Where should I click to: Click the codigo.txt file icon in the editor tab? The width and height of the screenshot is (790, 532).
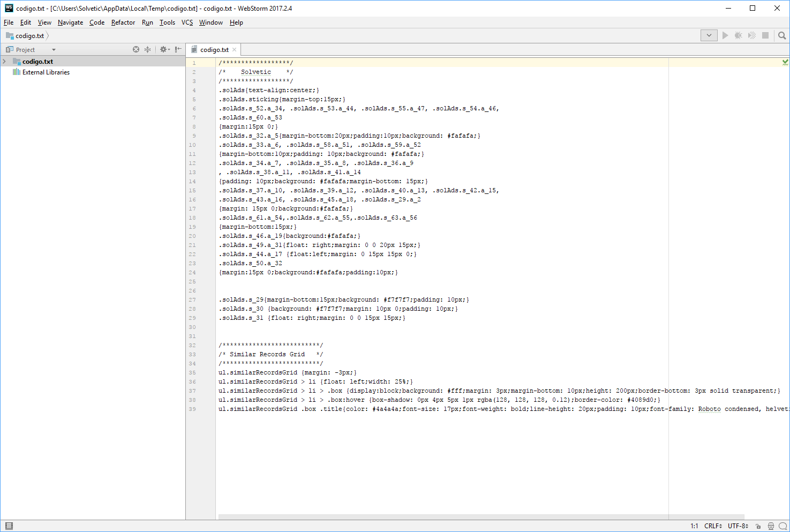coord(194,49)
